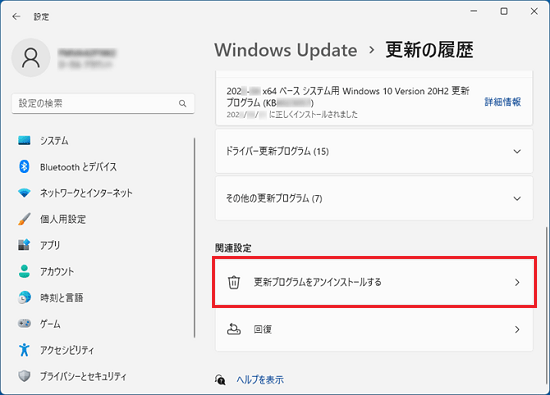The image size is (550, 395).
Task: Click the search magnifier icon
Action: 182,103
